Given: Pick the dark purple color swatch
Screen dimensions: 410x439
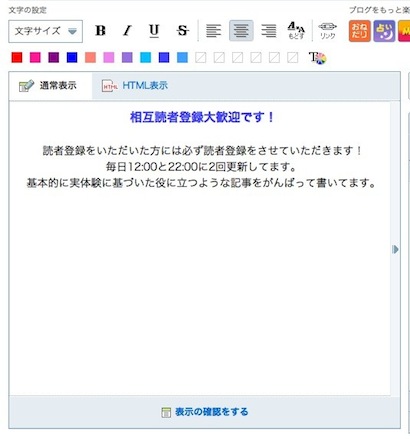Looking at the screenshot, I should tap(54, 58).
